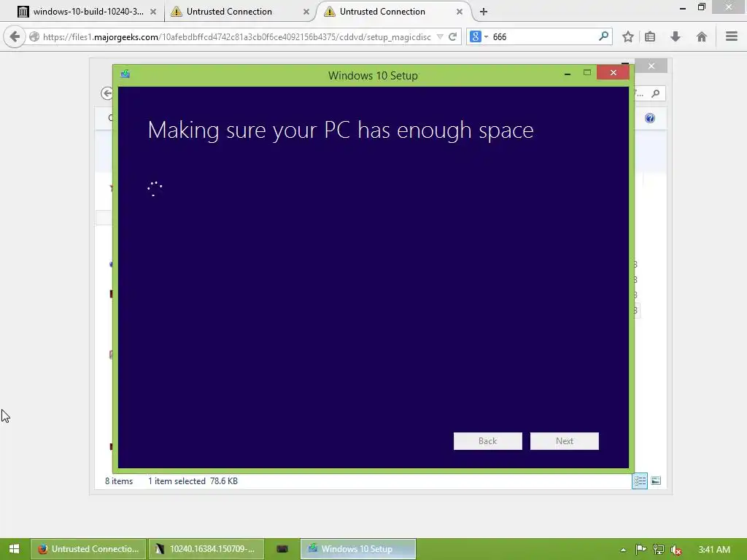This screenshot has height=560, width=747.
Task: Click the Back button in Windows 10 Setup
Action: click(488, 441)
